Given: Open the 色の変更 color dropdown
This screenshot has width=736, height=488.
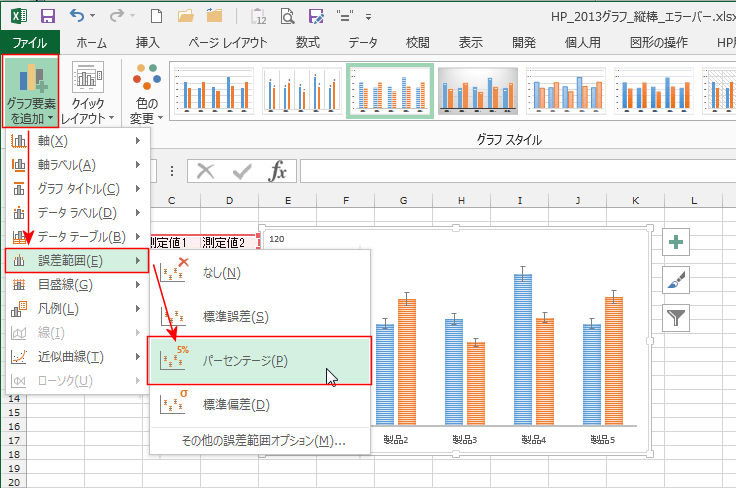Looking at the screenshot, I should pyautogui.click(x=146, y=92).
